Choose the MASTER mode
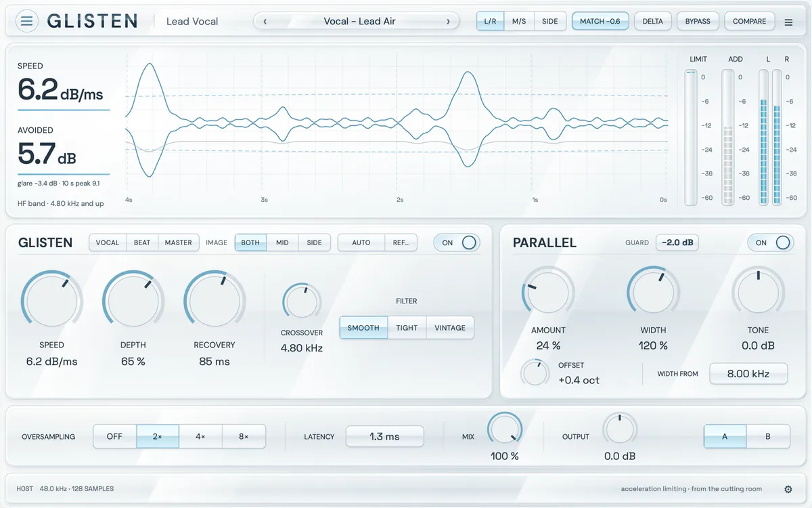812x508 pixels. (179, 242)
